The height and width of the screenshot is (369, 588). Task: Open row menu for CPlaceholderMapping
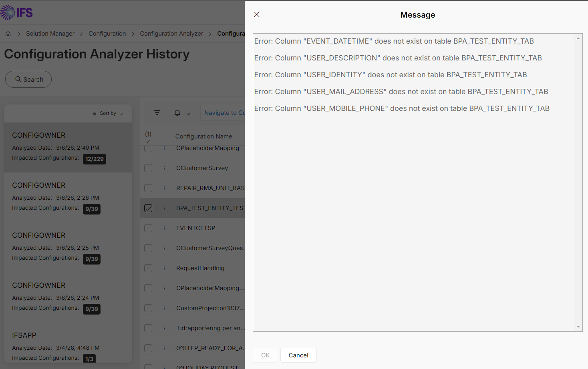coord(164,148)
